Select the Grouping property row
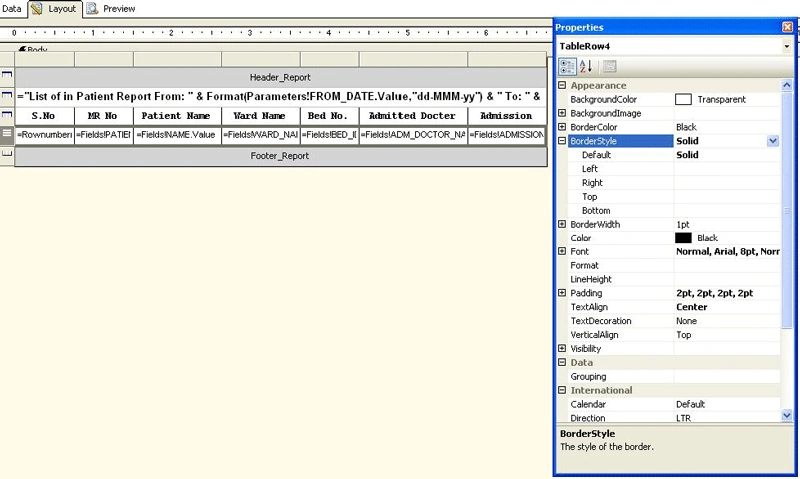The width and height of the screenshot is (800, 479). pyautogui.click(x=673, y=376)
